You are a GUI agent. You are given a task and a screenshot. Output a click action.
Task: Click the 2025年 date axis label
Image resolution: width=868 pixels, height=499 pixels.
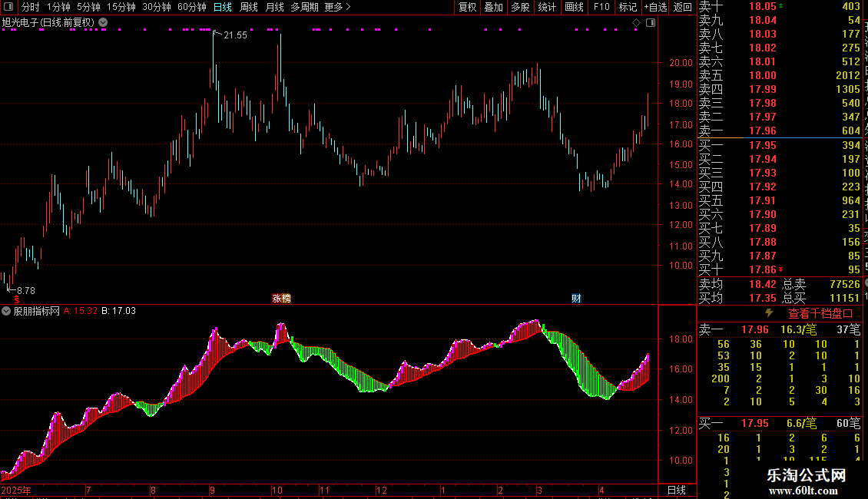pos(16,490)
